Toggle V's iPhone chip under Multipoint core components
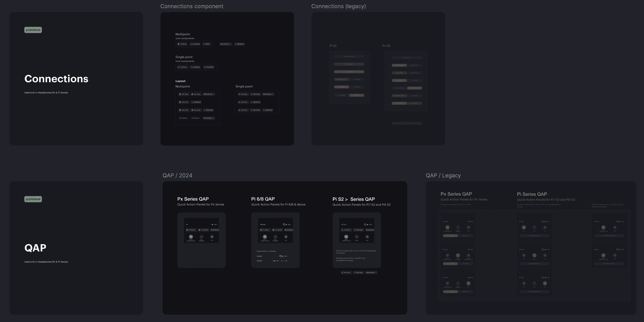This screenshot has width=644, height=322. click(x=182, y=44)
